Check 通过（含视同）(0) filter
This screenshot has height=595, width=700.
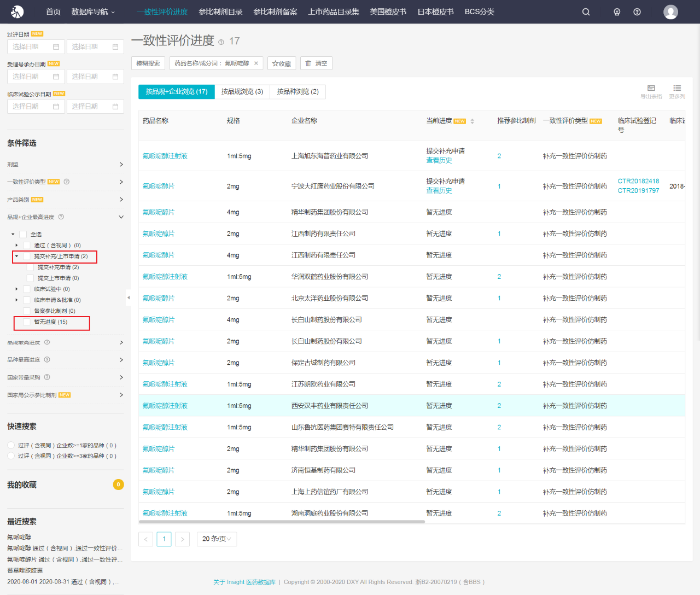(x=27, y=246)
